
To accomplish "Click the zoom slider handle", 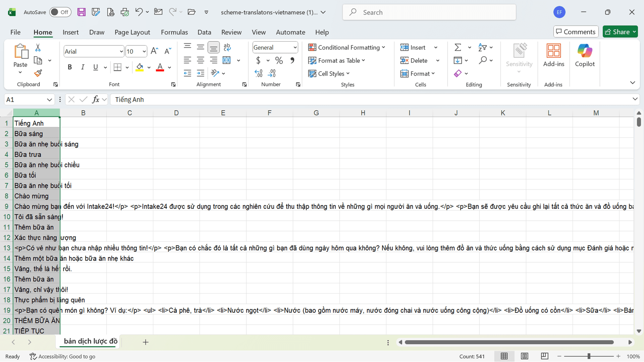I will point(589,356).
